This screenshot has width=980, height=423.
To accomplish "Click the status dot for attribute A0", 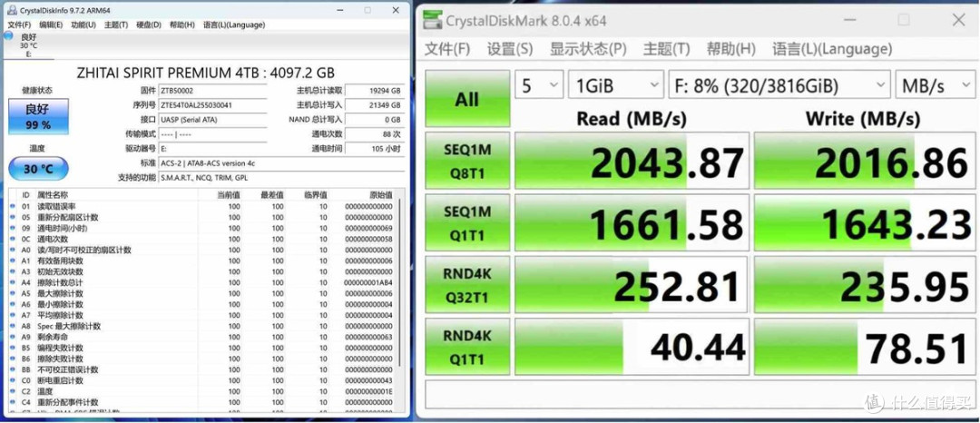I will coord(13,250).
